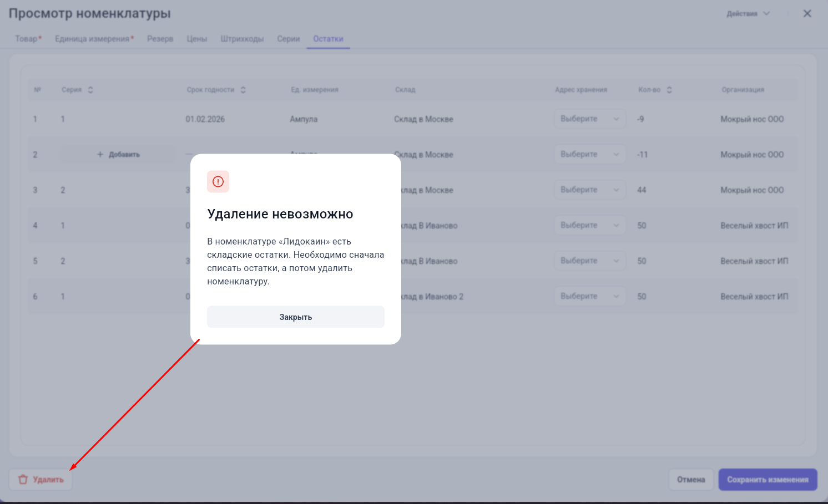
Task: Open Адрес хранения dropdown in row 3
Action: click(590, 190)
